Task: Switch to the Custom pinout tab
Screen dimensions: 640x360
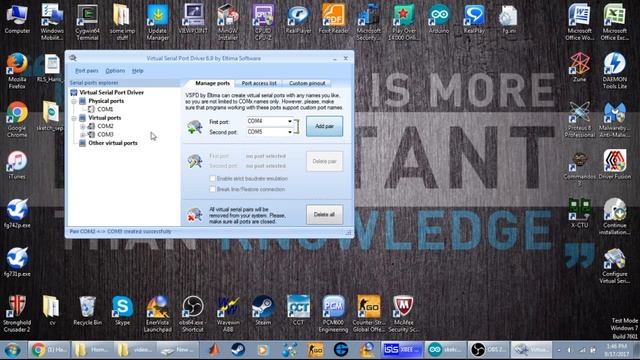Action: (x=307, y=83)
